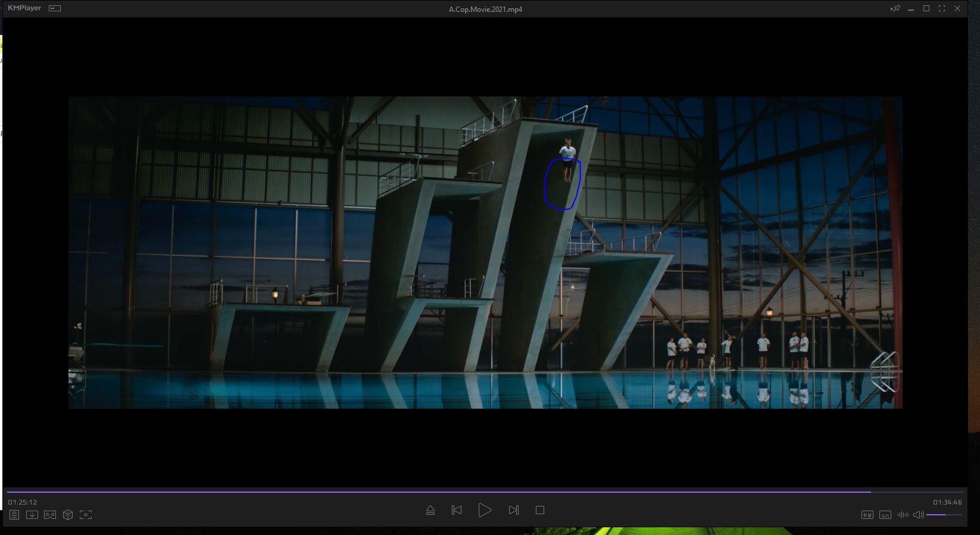Open audio settings via the waveform icon
The height and width of the screenshot is (535, 980).
(903, 515)
